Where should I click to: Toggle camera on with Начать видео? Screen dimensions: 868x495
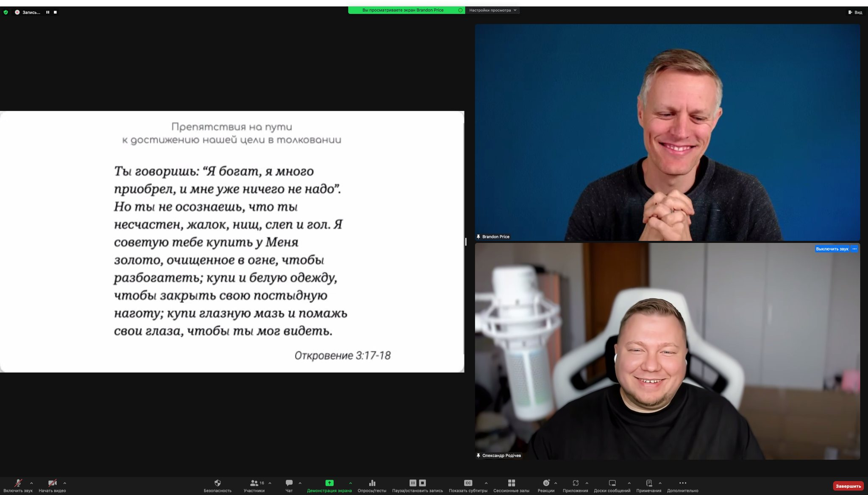tap(52, 483)
